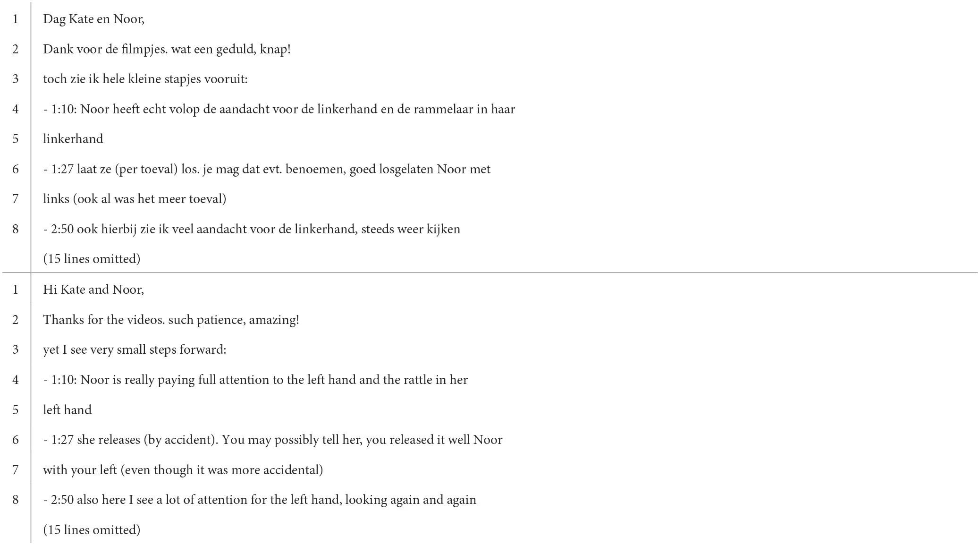
Task: Click the single word line "linkerhand"
Action: point(73,139)
